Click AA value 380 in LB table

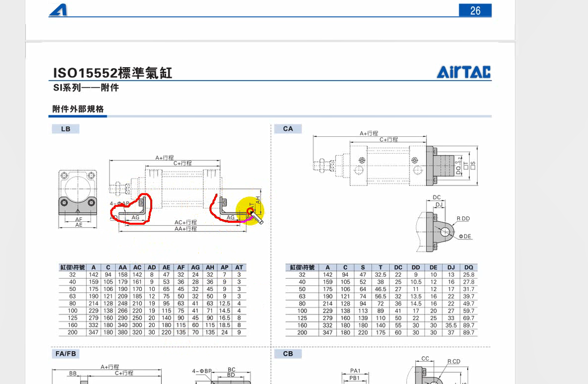coord(123,332)
